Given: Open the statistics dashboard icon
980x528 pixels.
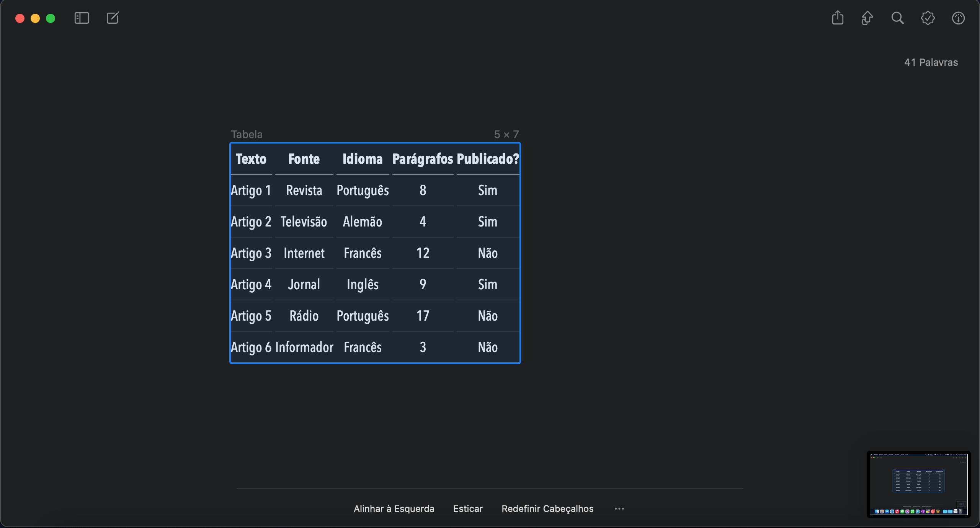Looking at the screenshot, I should (958, 18).
